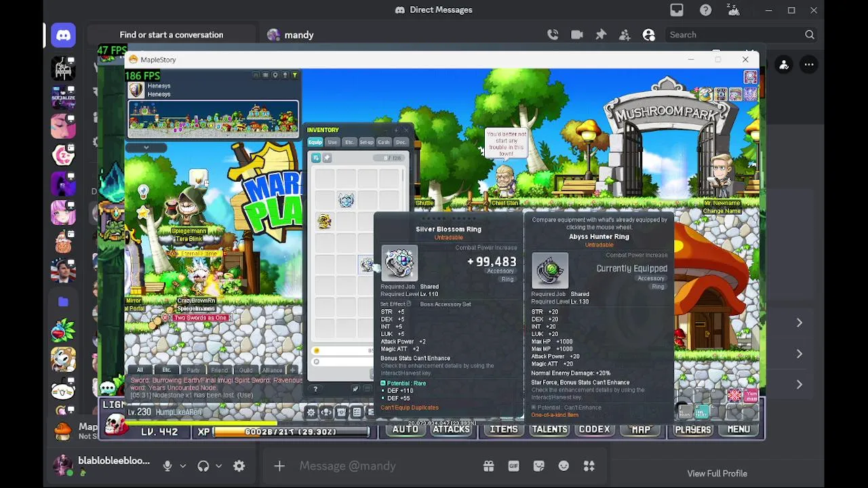Viewport: 868px width, 488px height.
Task: Click the plus attachment button in the message bar
Action: pos(279,466)
